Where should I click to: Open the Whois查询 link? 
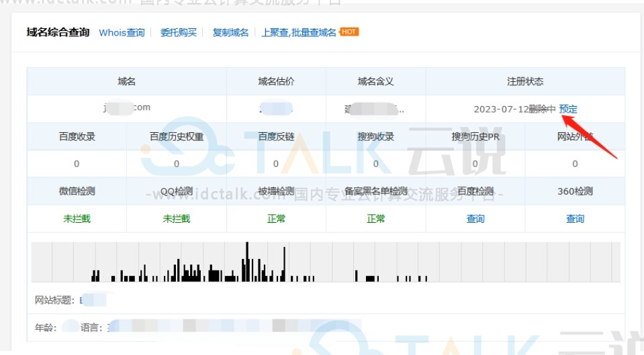pos(122,32)
